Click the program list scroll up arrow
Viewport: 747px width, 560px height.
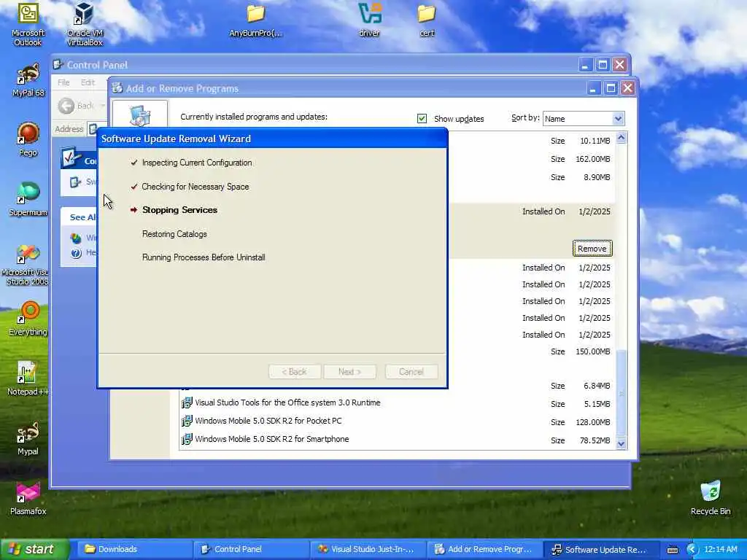(x=621, y=138)
